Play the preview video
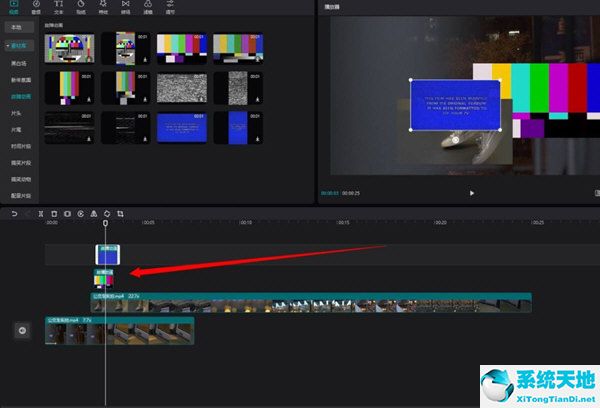The image size is (600, 408). pyautogui.click(x=472, y=193)
